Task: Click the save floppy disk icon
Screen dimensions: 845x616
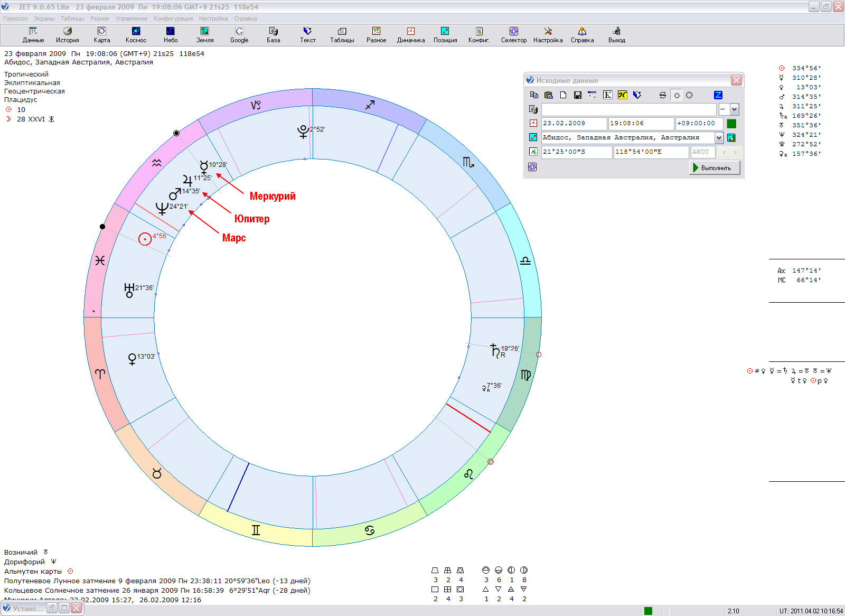Action: 577,95
